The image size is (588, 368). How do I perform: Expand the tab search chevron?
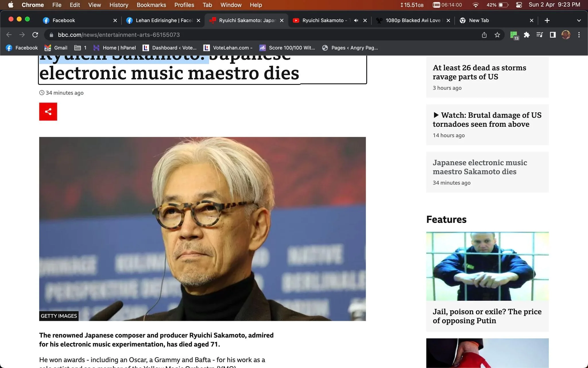tap(579, 20)
